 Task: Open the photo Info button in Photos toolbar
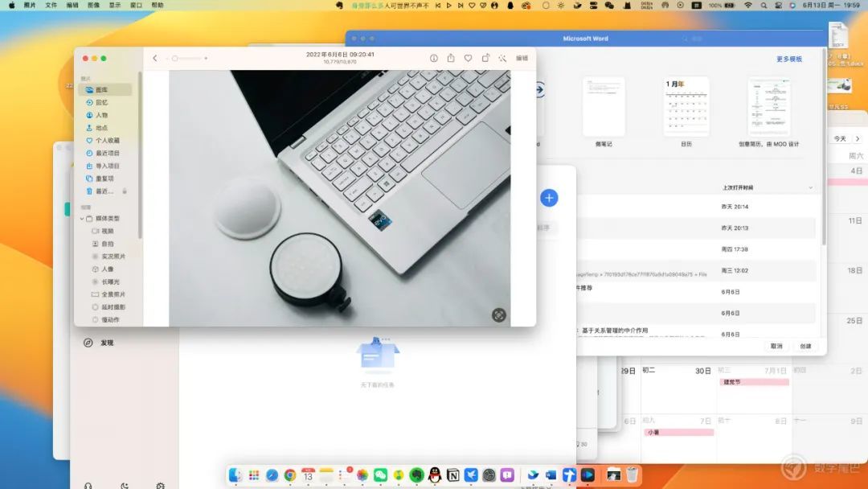(x=433, y=58)
